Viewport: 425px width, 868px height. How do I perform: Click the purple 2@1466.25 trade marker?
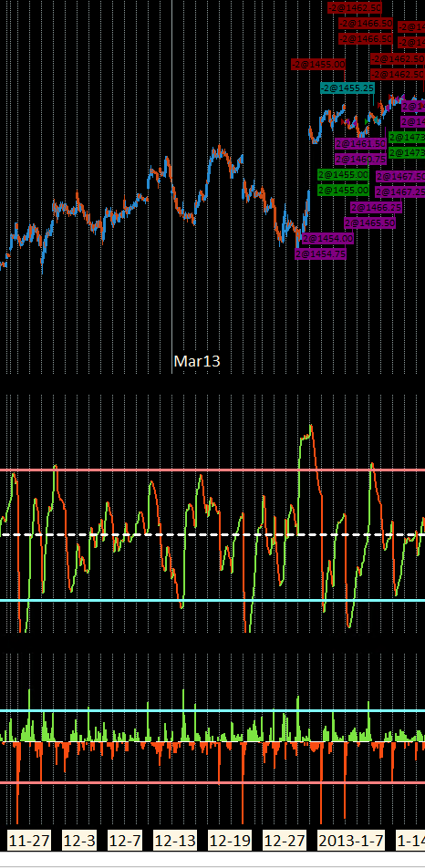tap(377, 208)
